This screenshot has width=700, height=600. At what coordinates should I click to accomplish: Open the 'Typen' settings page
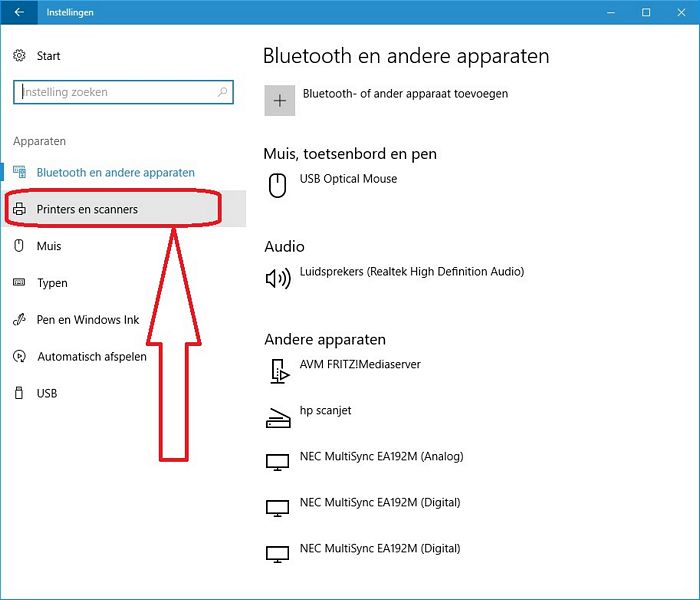click(52, 283)
